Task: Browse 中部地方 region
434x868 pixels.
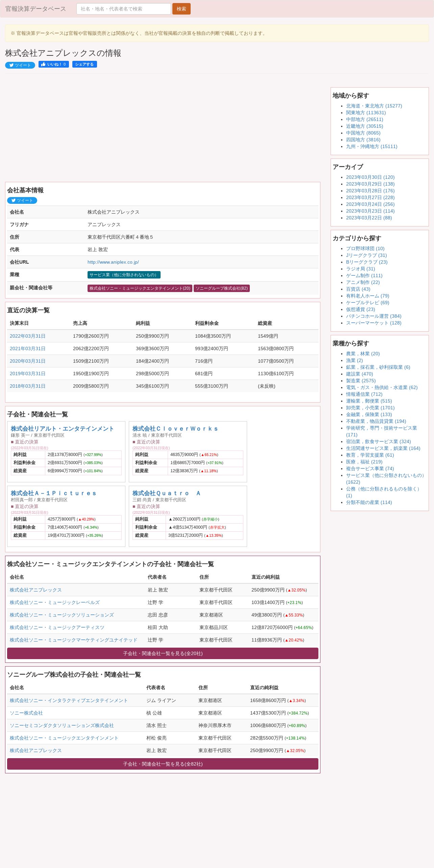Action: [x=364, y=119]
